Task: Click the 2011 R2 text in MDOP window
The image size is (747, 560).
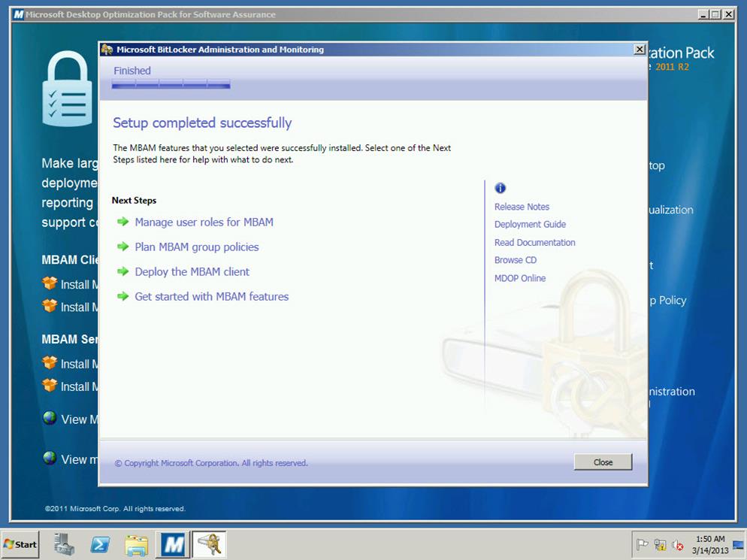Action: (672, 67)
